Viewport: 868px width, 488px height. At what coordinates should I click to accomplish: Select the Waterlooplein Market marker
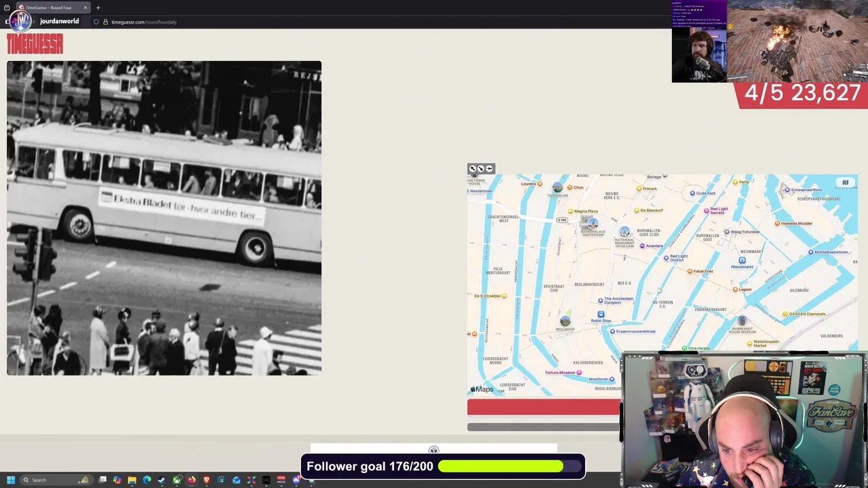coord(750,344)
